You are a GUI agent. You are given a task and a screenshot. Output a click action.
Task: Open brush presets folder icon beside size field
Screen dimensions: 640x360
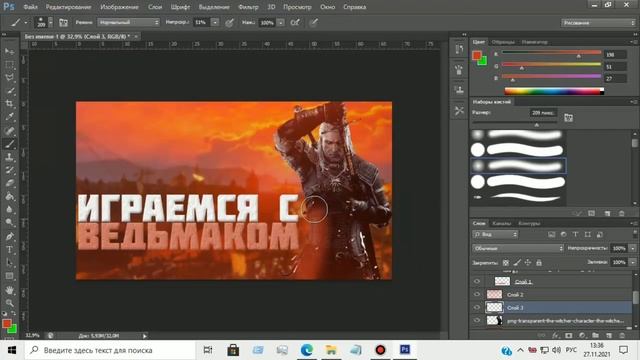[x=568, y=118]
